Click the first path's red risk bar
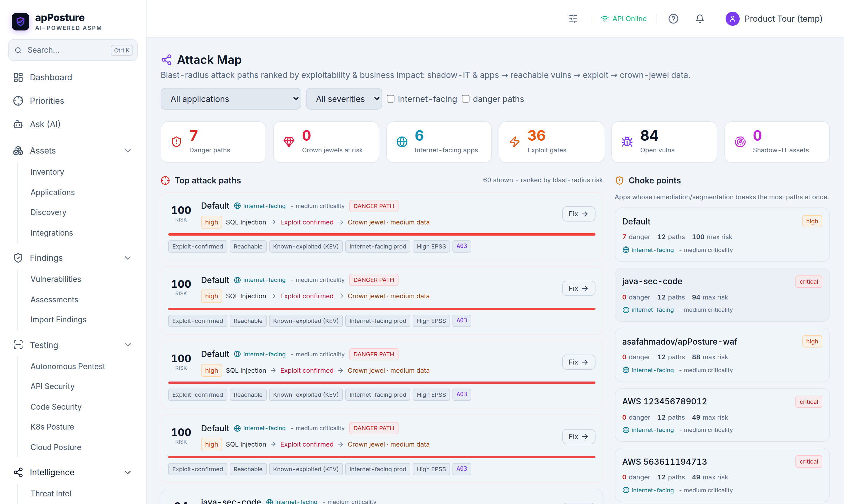 click(x=382, y=235)
